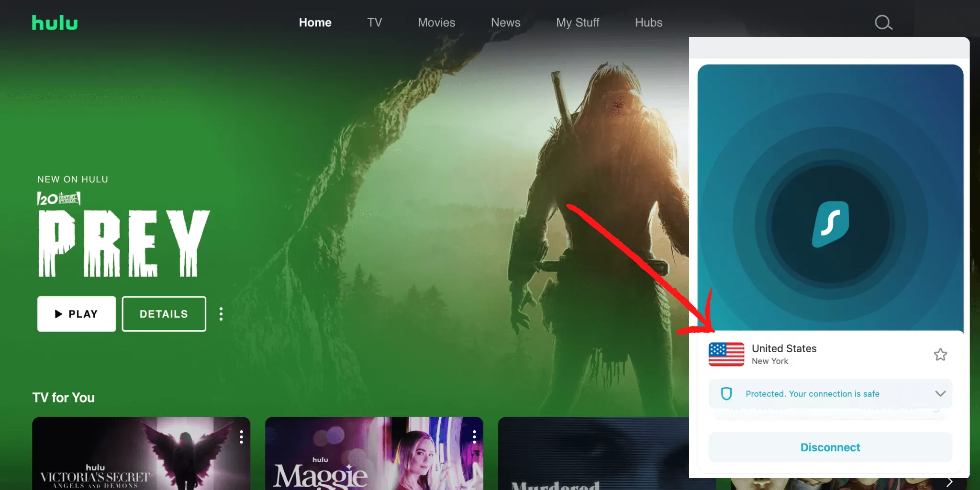This screenshot has width=980, height=490.
Task: Click the Hulu logo
Action: 55,22
